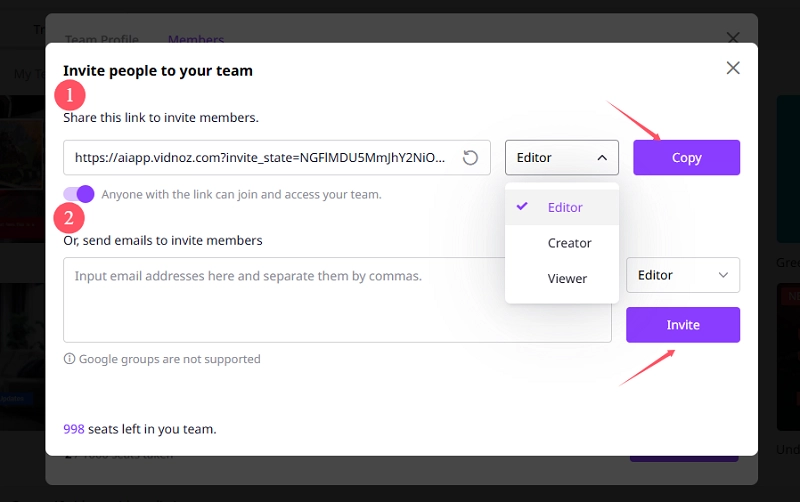
Task: Open the Members tab
Action: click(x=195, y=39)
